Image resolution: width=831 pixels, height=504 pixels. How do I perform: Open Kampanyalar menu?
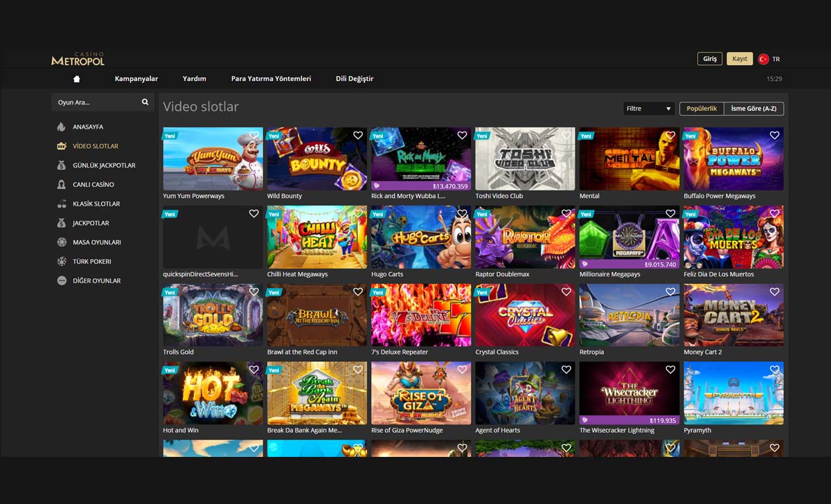[136, 79]
